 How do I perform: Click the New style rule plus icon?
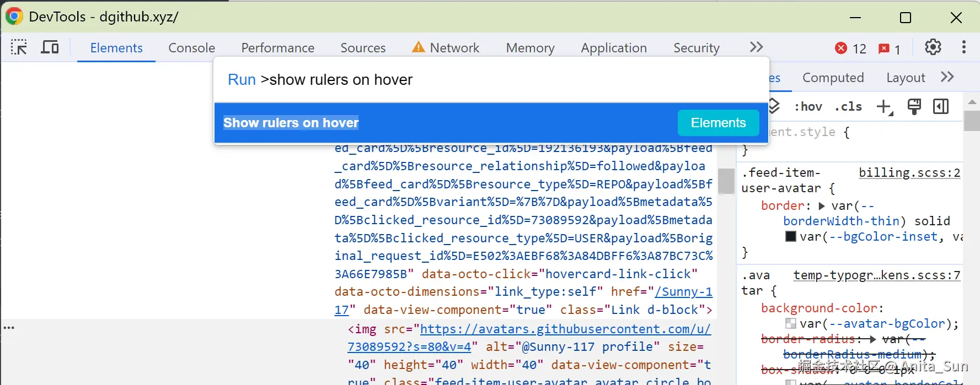885,107
